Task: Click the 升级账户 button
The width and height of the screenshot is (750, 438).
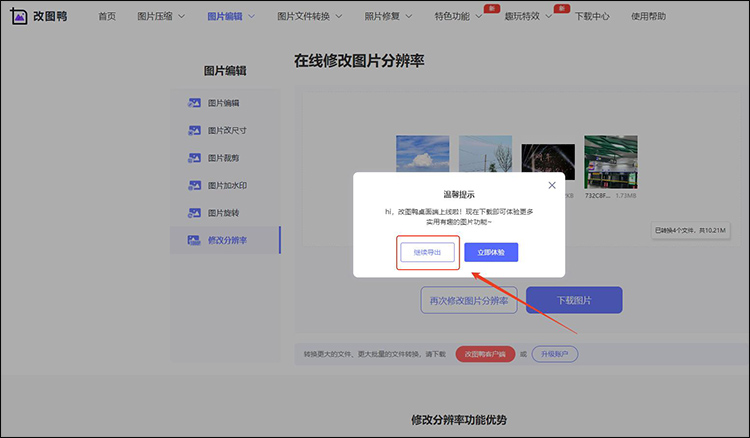Action: (x=555, y=354)
